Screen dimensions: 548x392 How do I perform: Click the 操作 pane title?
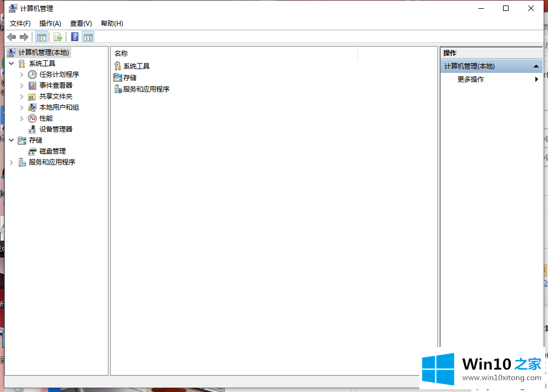pyautogui.click(x=450, y=53)
